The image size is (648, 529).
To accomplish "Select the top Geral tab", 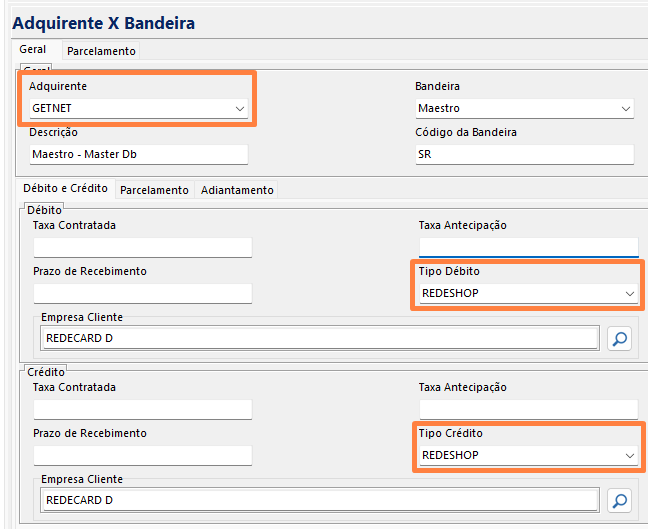I will tap(33, 50).
